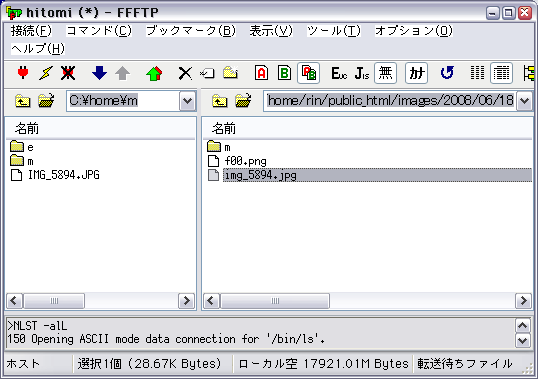Select remote file f00.png
The image size is (538, 379).
click(x=237, y=161)
